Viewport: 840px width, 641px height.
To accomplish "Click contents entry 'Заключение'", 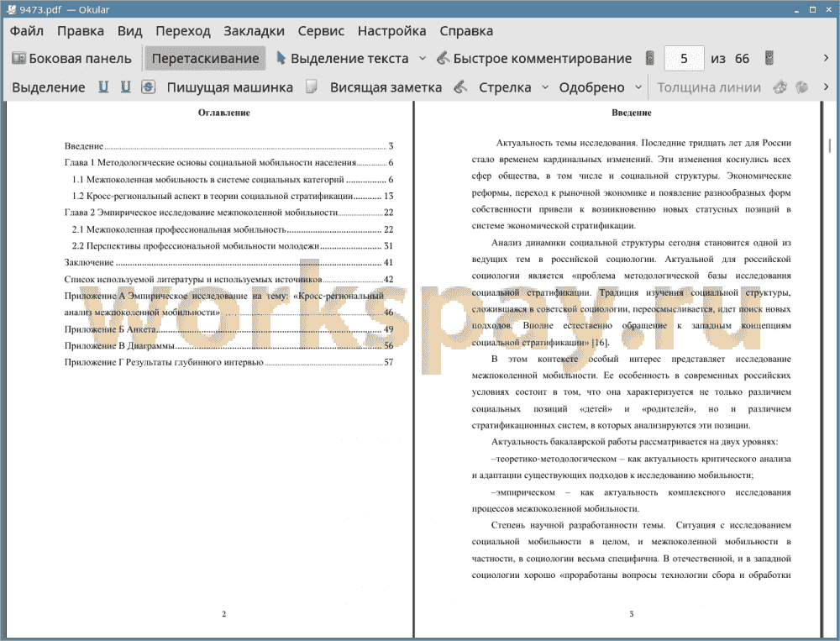I will point(228,263).
